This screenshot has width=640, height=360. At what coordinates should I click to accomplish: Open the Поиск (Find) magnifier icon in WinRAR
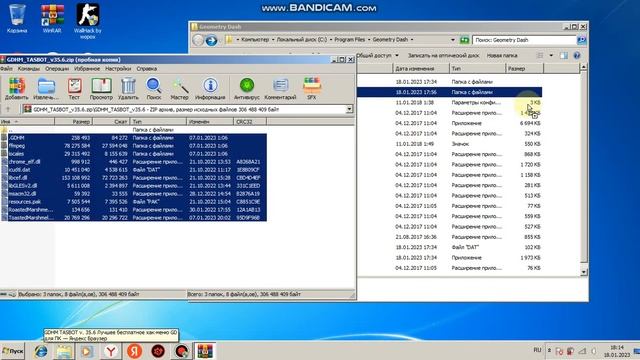point(154,89)
